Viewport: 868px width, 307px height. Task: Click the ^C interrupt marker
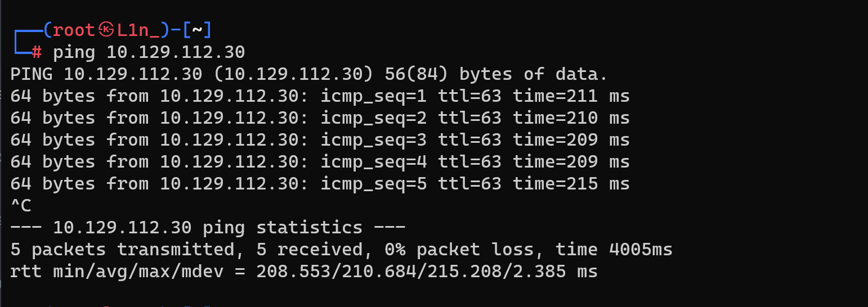pos(20,206)
